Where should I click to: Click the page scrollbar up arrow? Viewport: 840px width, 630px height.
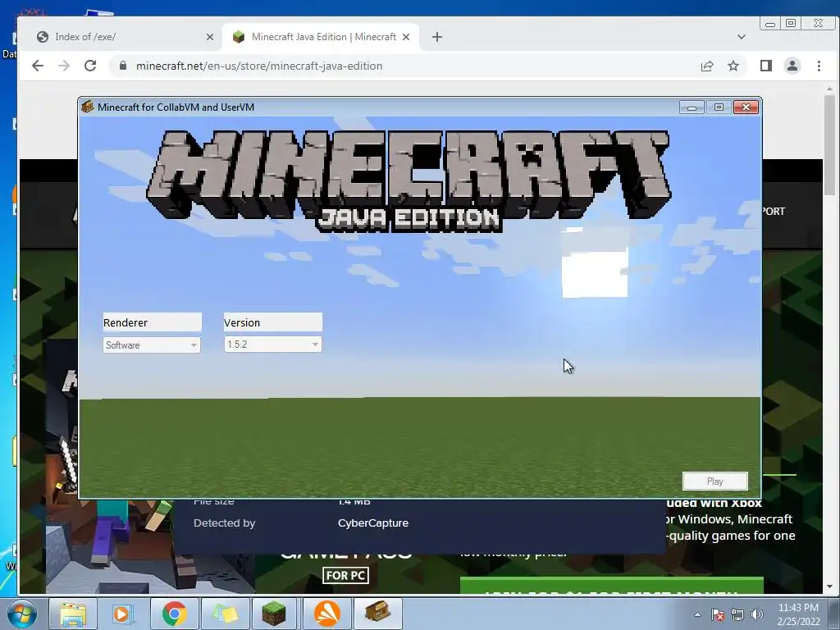[x=829, y=89]
